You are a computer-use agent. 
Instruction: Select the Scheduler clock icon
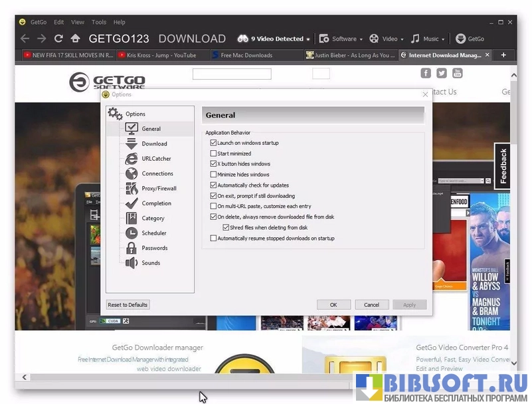131,233
